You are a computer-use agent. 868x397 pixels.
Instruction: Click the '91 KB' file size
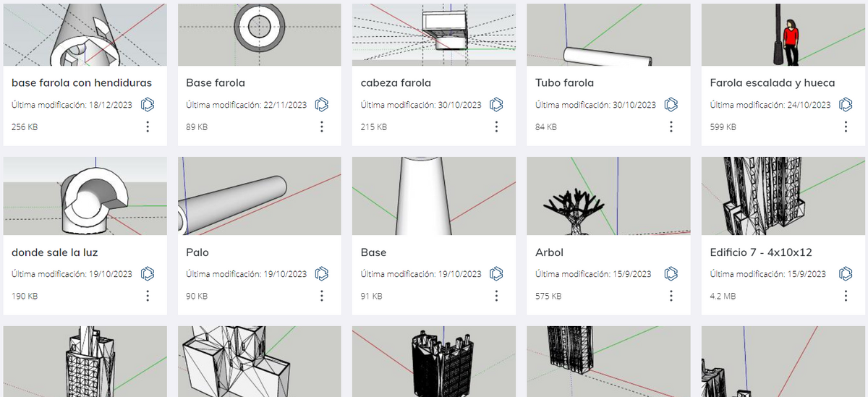pyautogui.click(x=371, y=296)
